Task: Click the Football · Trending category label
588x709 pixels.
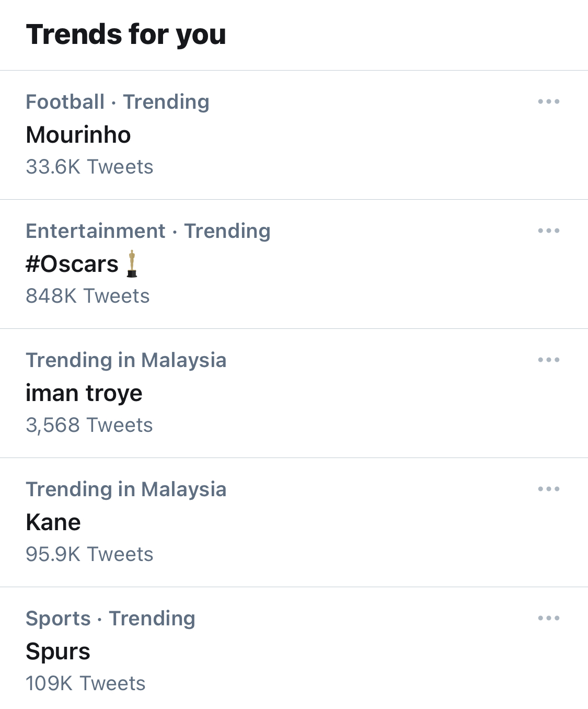Action: [x=118, y=102]
